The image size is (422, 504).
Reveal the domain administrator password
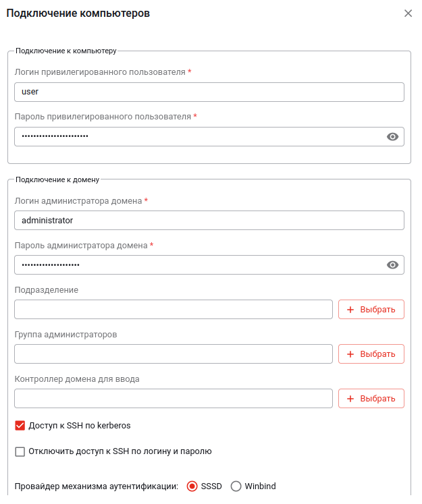pos(392,265)
